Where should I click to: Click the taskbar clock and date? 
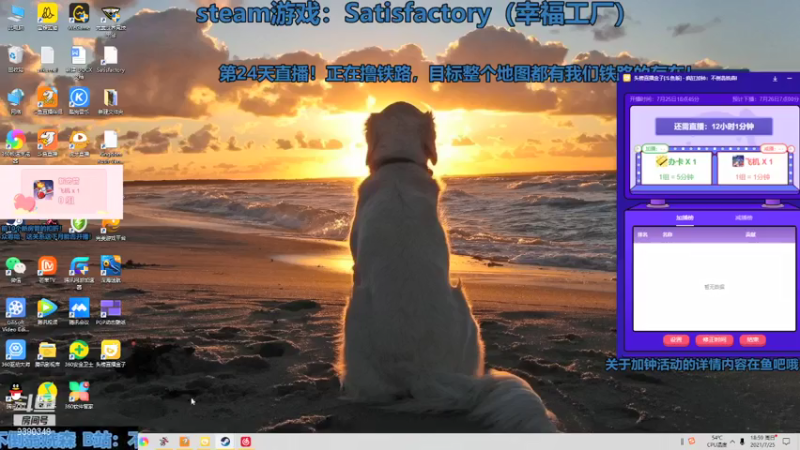pyautogui.click(x=762, y=442)
